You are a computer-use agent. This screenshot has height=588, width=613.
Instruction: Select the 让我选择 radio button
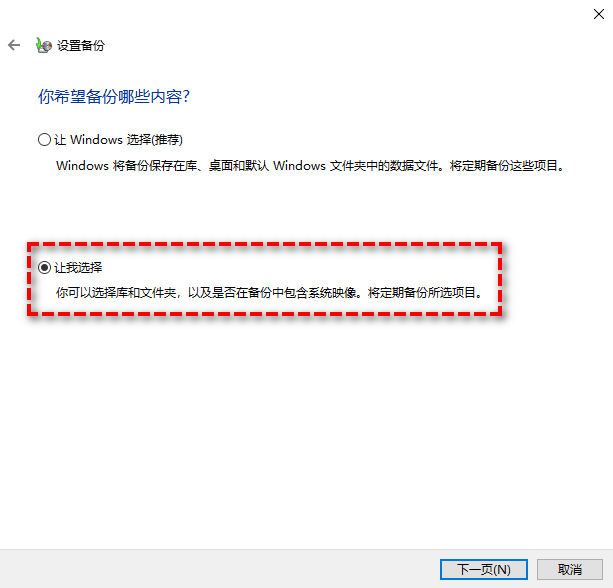(x=44, y=267)
